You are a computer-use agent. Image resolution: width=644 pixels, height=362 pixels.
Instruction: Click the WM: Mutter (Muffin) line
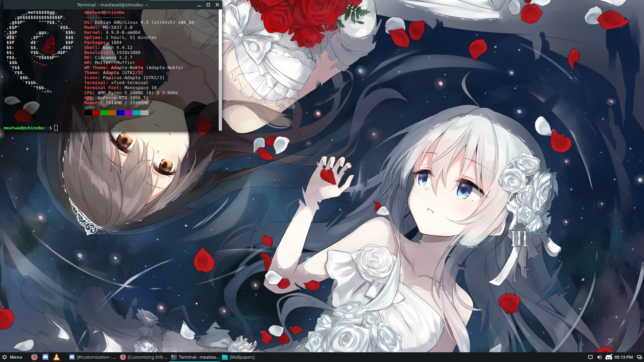[x=110, y=63]
